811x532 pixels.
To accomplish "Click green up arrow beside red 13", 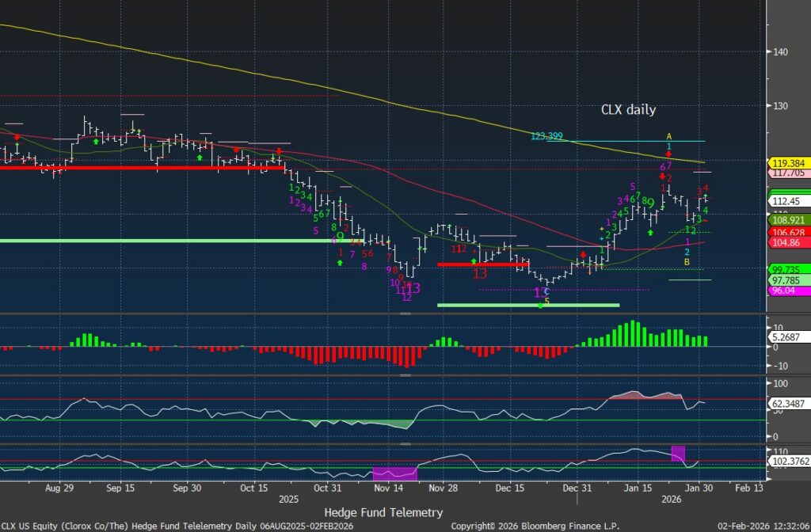I will tap(474, 260).
